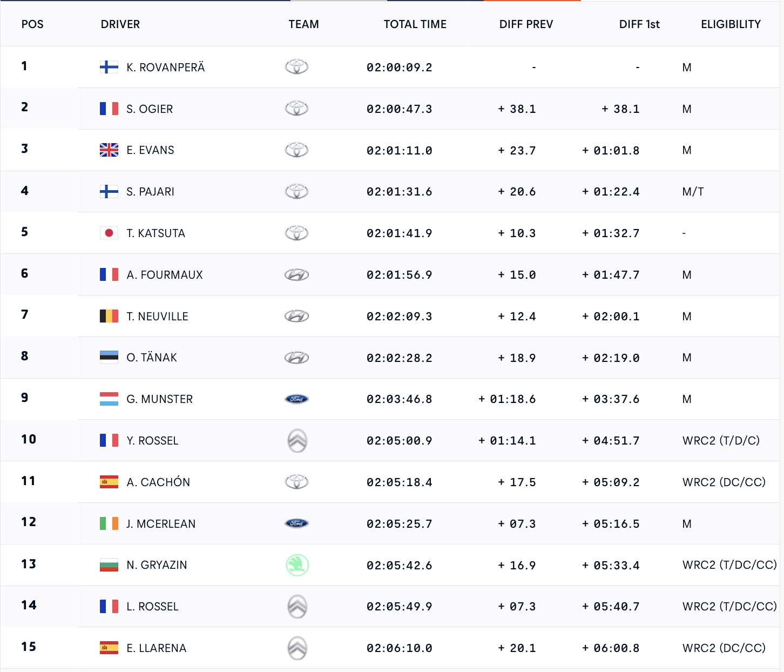
Task: Click the Škoda logo in Gryazin's row
Action: click(x=297, y=565)
